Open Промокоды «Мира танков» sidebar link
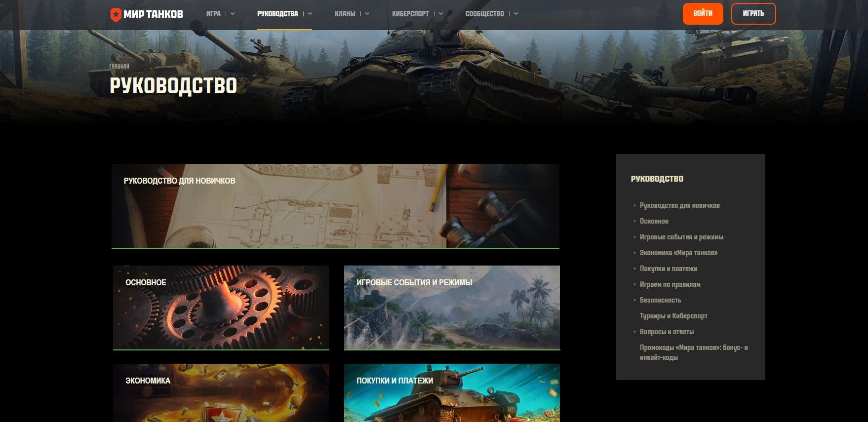Image resolution: width=868 pixels, height=422 pixels. pos(693,352)
